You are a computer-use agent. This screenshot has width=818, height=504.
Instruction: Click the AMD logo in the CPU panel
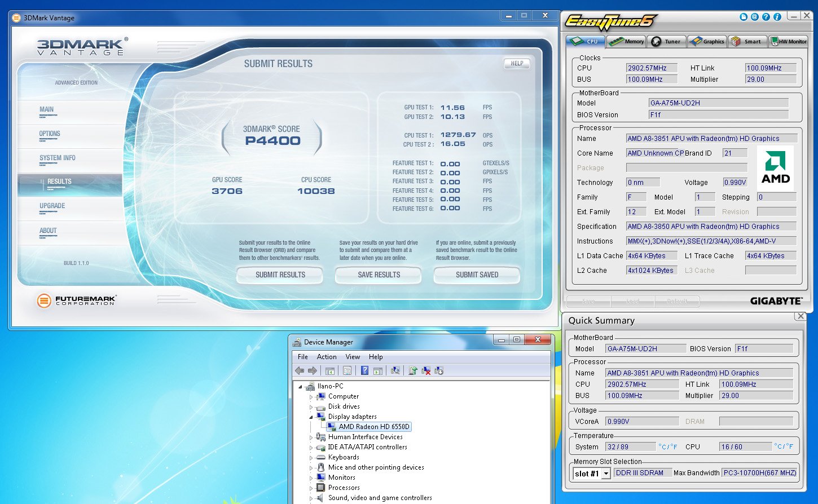pyautogui.click(x=776, y=167)
